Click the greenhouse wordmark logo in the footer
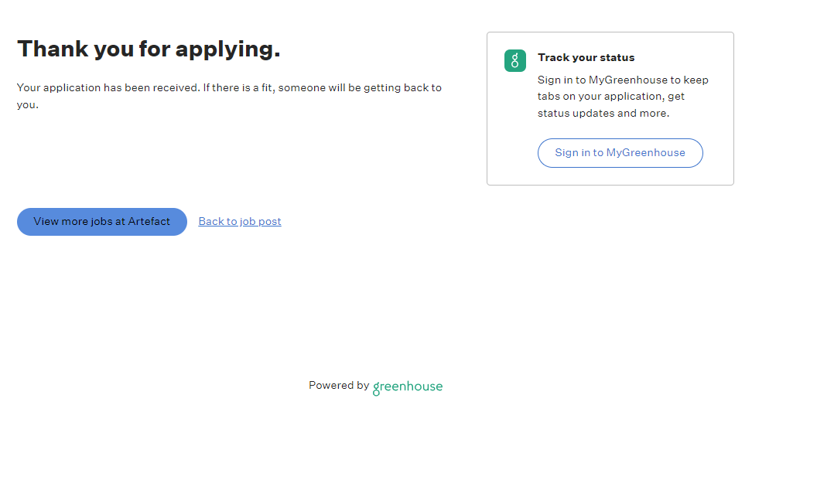The height and width of the screenshot is (504, 834). (408, 387)
